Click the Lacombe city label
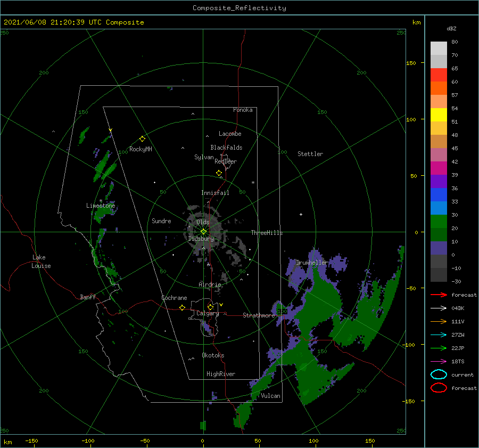The image size is (479, 448). point(230,134)
